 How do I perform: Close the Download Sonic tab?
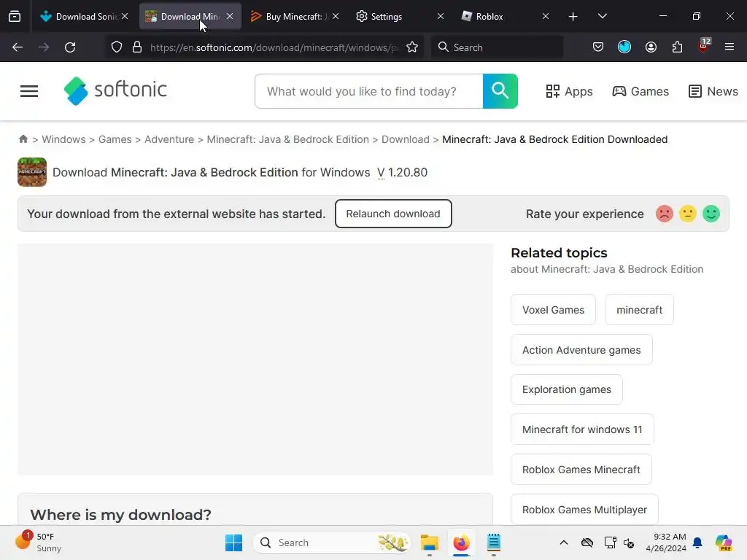coord(125,16)
